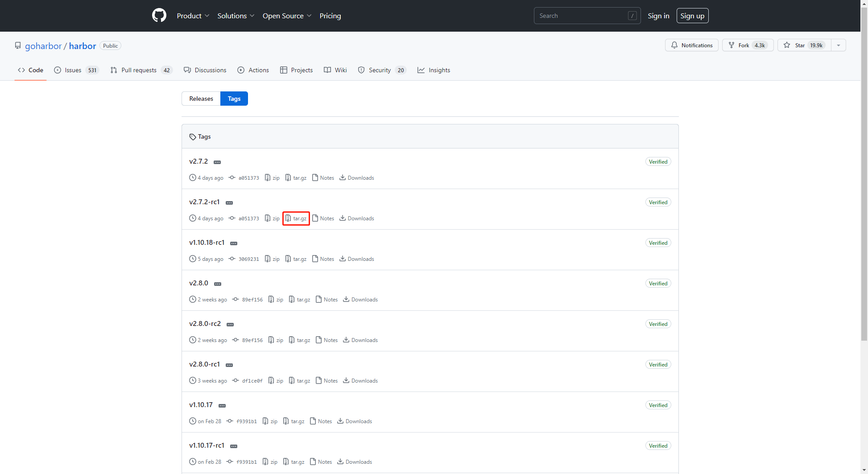Open Downloads for tag v1.10.18-rc1

pyautogui.click(x=357, y=259)
